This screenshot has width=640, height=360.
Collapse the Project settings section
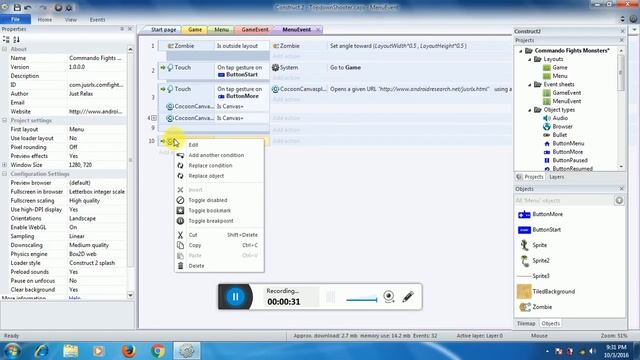coord(4,120)
